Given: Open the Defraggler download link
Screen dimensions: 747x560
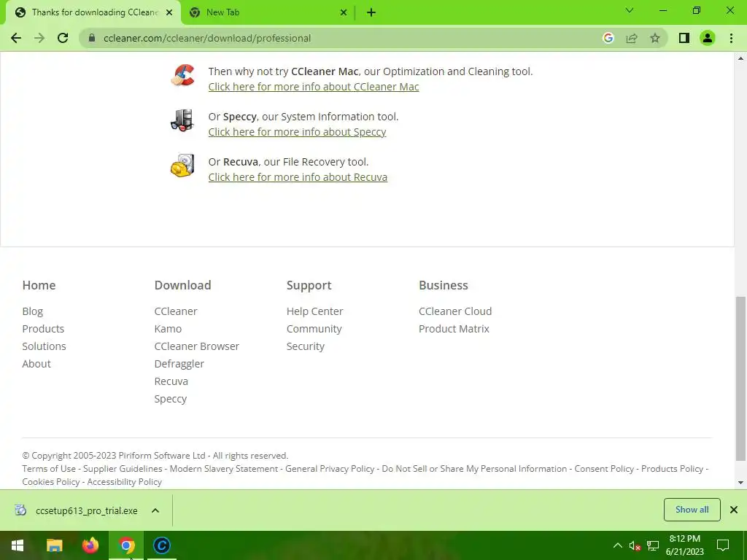Looking at the screenshot, I should pos(179,365).
